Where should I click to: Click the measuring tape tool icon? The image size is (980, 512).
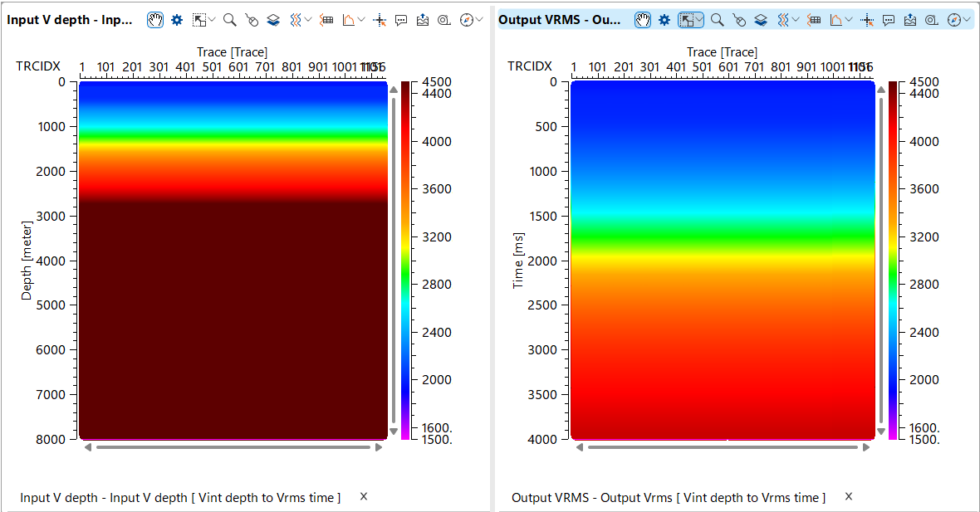(x=445, y=19)
